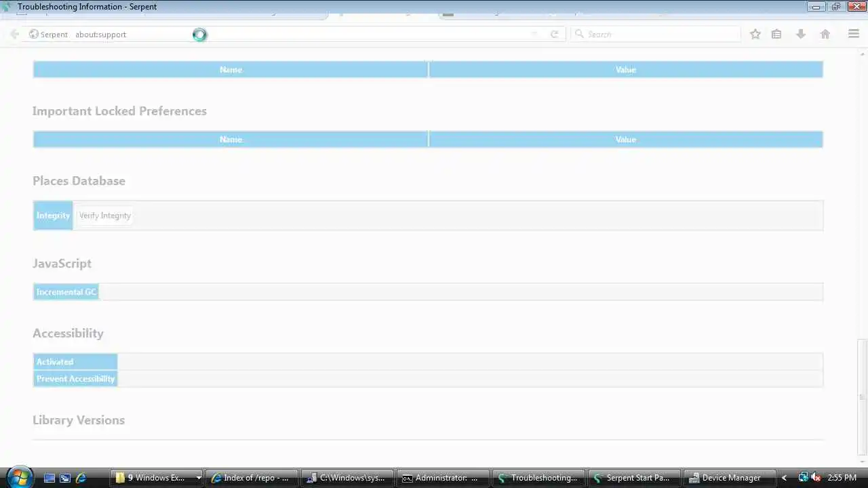868x488 pixels.
Task: Click the magnifier icon in Search box
Action: (579, 34)
